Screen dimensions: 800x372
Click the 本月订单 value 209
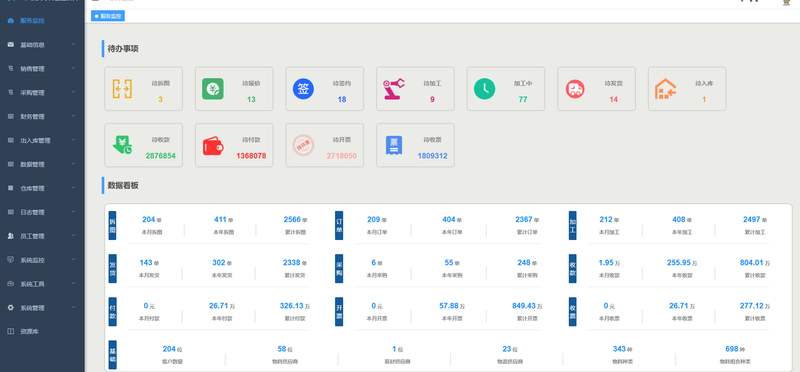373,219
